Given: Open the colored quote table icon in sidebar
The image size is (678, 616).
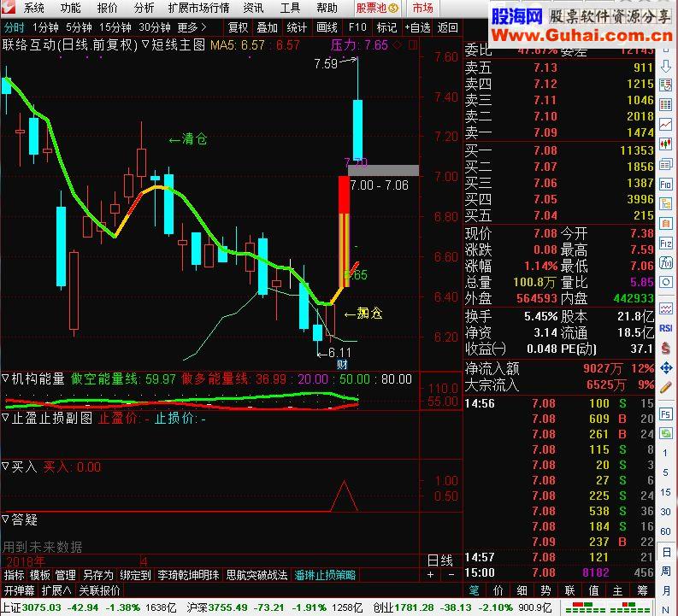Looking at the screenshot, I should [x=666, y=104].
